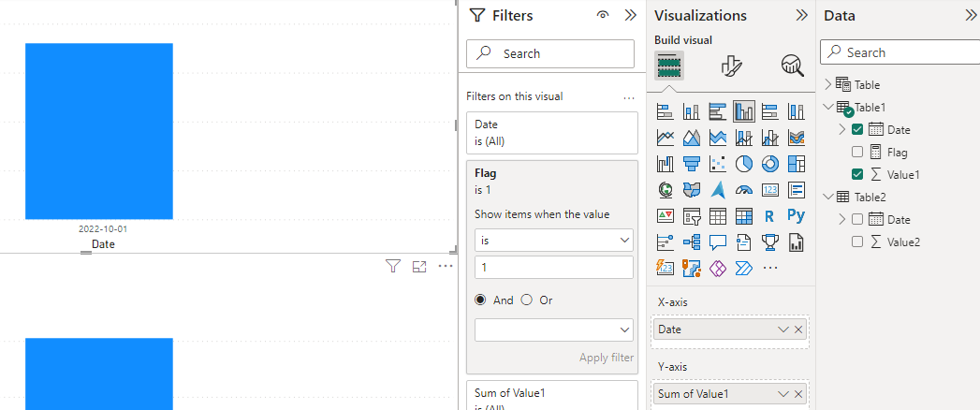
Task: Select the Table visual icon
Action: click(x=718, y=215)
